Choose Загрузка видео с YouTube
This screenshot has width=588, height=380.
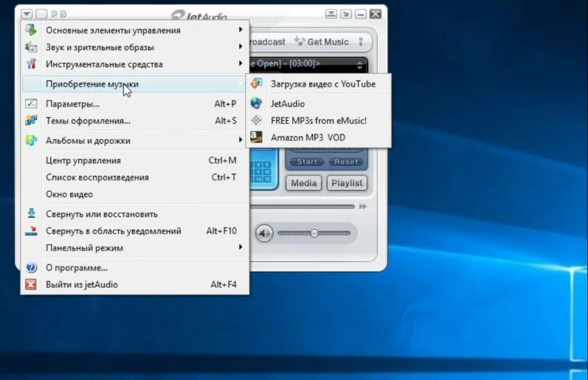click(318, 84)
